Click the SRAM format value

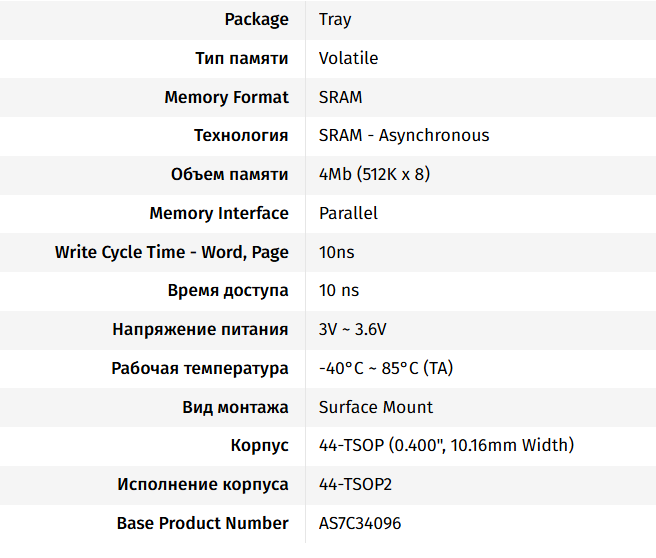(340, 97)
